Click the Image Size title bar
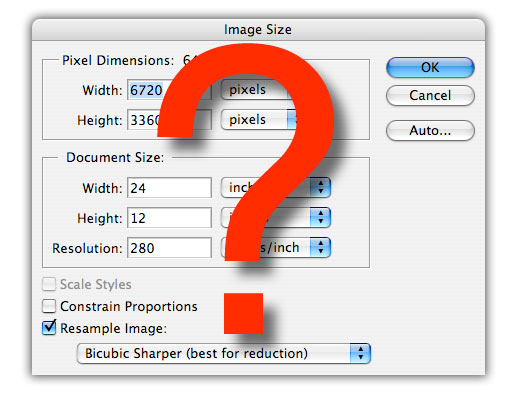This screenshot has width=520, height=395. tap(258, 30)
